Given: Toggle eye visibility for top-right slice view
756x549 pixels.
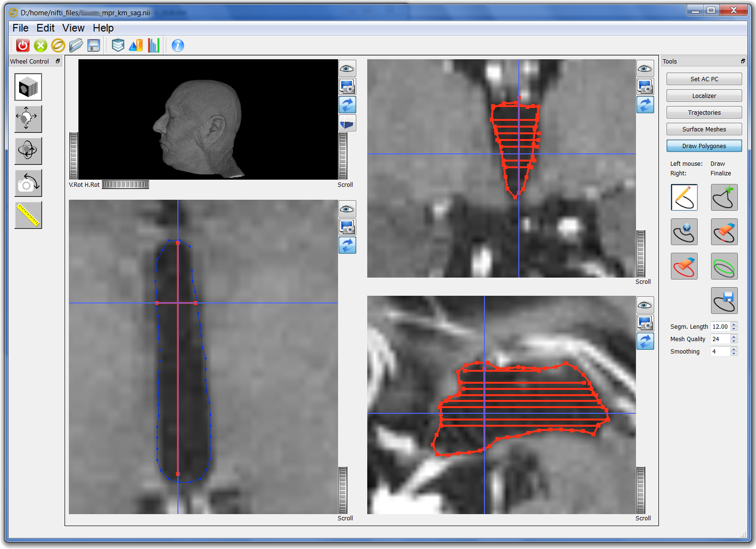Looking at the screenshot, I should (645, 69).
